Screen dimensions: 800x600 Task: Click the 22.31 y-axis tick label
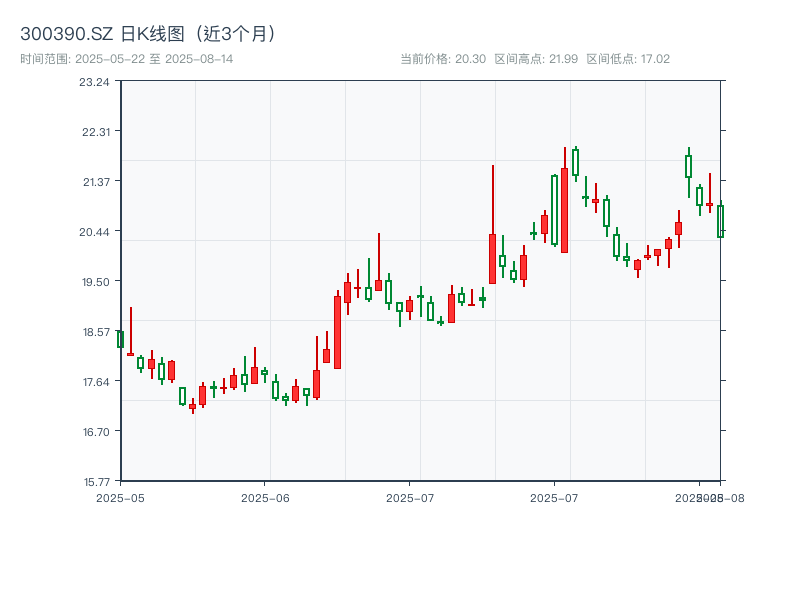[94, 131]
